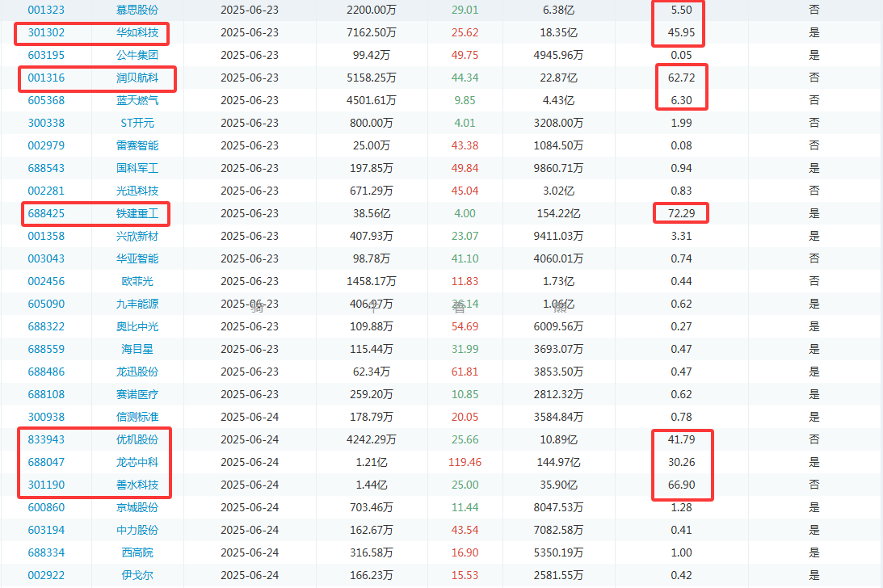Open 雷赛智能 stock name link
Screen dimensions: 883x588
[x=137, y=145]
